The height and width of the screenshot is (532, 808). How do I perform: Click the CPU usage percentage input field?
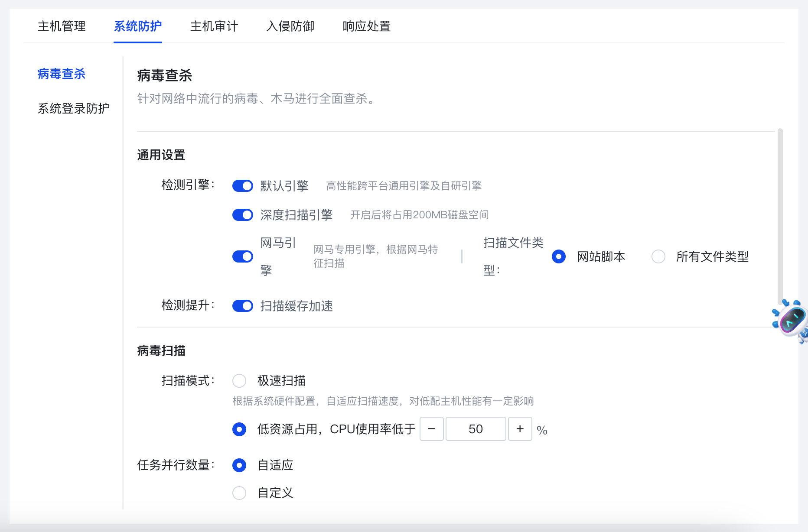(x=476, y=429)
